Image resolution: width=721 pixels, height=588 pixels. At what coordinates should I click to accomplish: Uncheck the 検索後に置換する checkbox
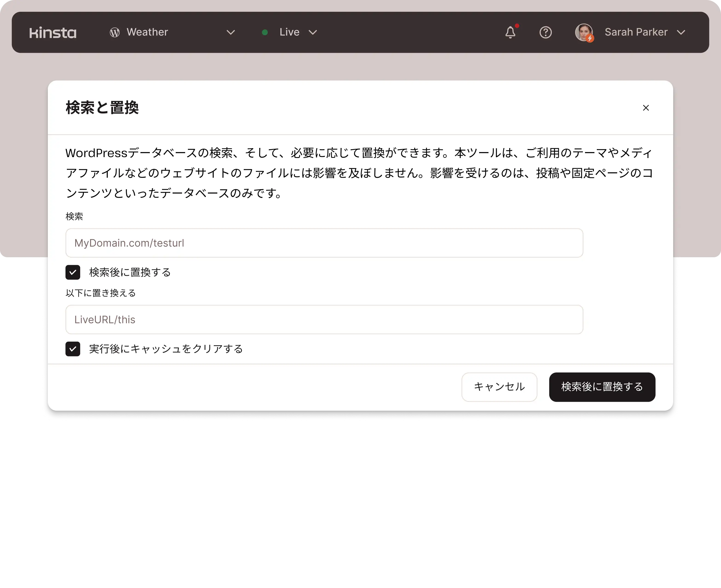click(73, 272)
